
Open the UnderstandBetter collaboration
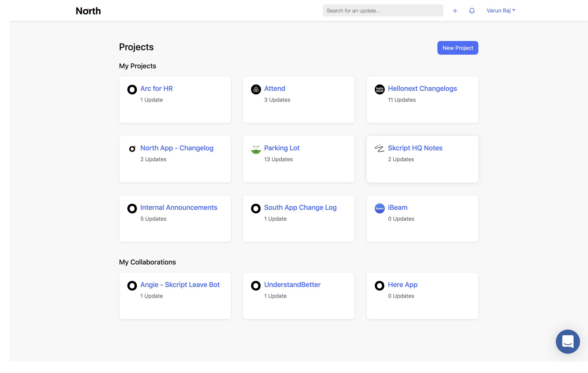292,285
